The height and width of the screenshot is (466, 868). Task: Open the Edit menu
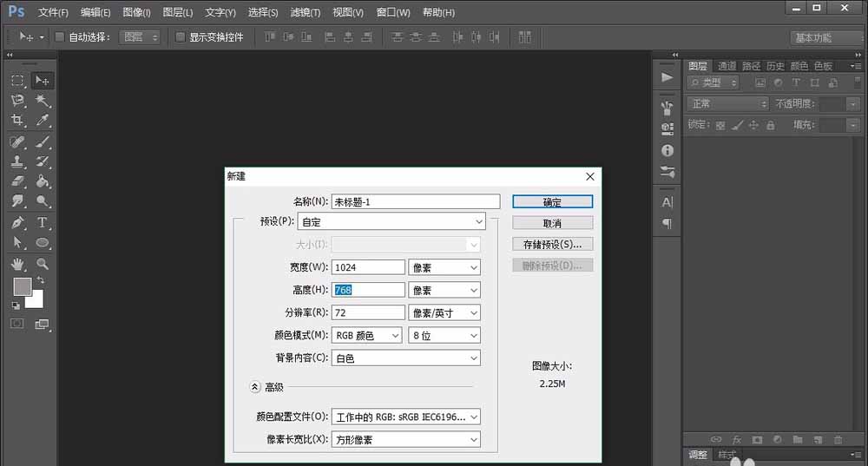point(95,12)
